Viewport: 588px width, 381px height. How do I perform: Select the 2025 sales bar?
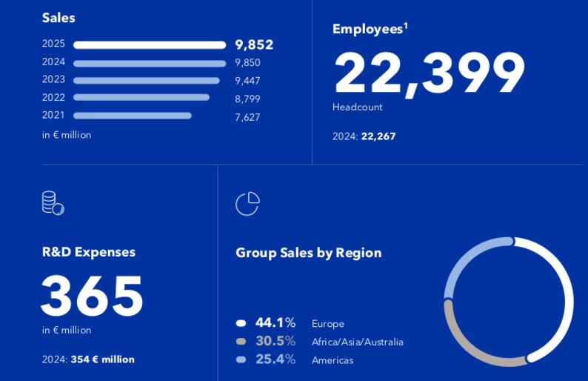point(150,44)
